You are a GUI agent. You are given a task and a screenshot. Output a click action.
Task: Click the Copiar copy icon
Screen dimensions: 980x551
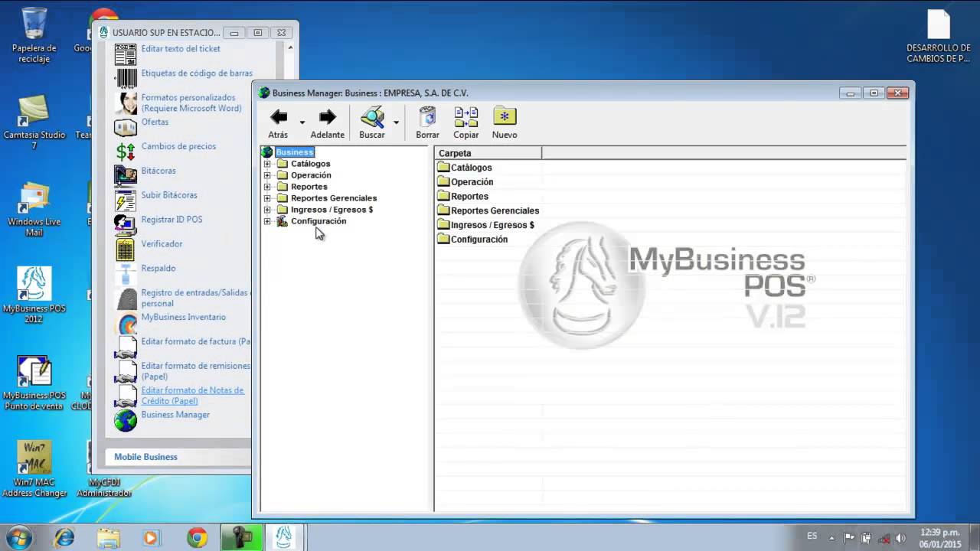(x=466, y=117)
